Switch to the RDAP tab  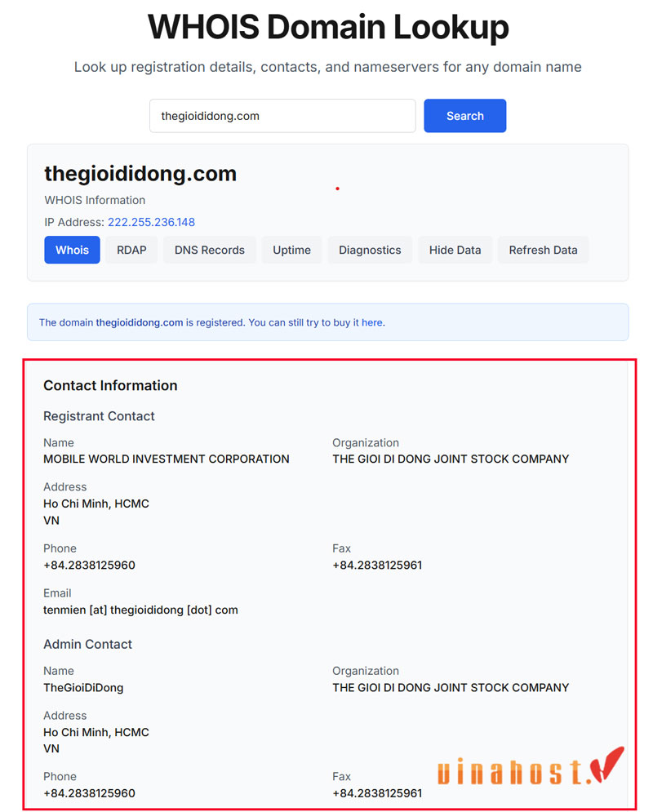click(x=131, y=250)
